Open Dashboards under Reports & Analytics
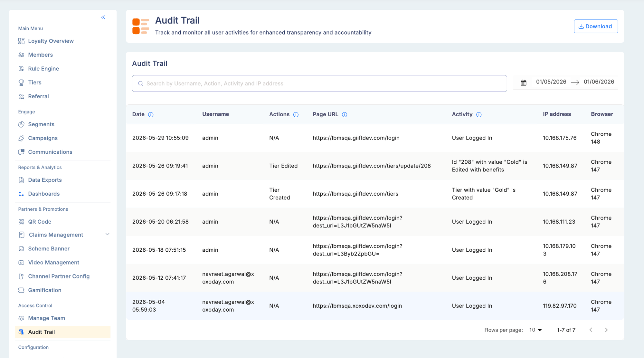 tap(44, 194)
